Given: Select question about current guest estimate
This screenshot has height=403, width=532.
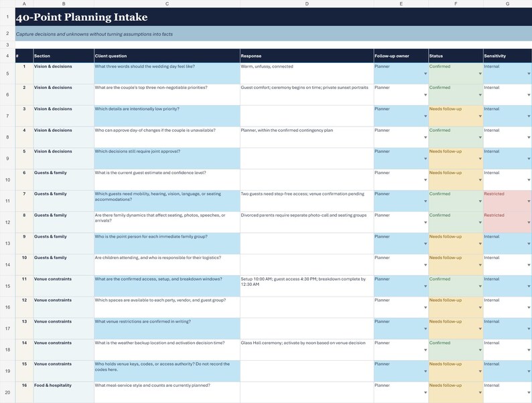Looking at the screenshot, I should tap(167, 179).
